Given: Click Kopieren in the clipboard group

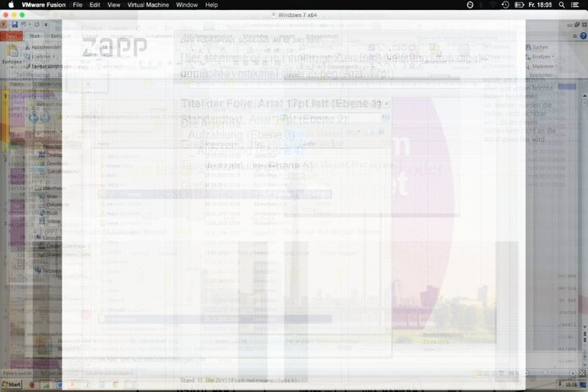Looking at the screenshot, I should tap(41, 57).
